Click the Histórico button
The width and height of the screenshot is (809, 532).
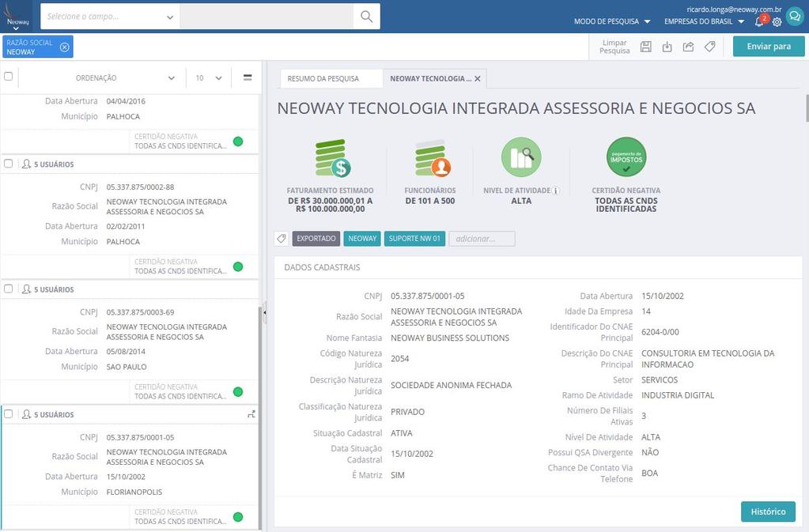[766, 511]
